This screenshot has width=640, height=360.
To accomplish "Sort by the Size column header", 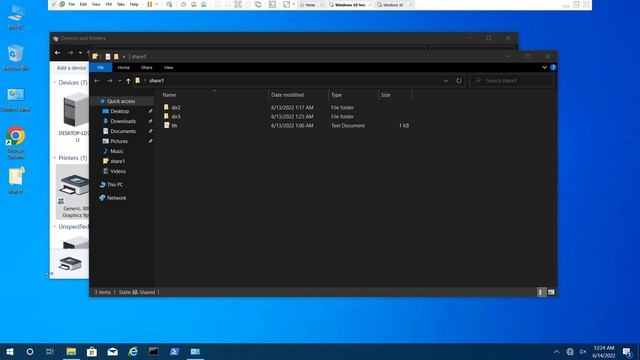I will [386, 95].
